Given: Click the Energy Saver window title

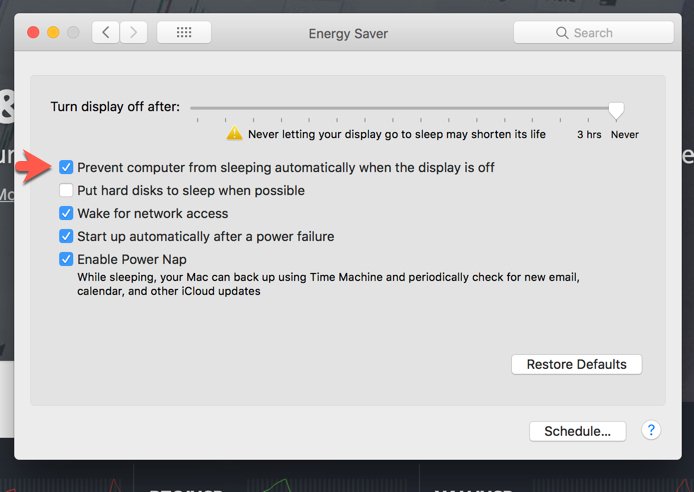Looking at the screenshot, I should (x=348, y=34).
